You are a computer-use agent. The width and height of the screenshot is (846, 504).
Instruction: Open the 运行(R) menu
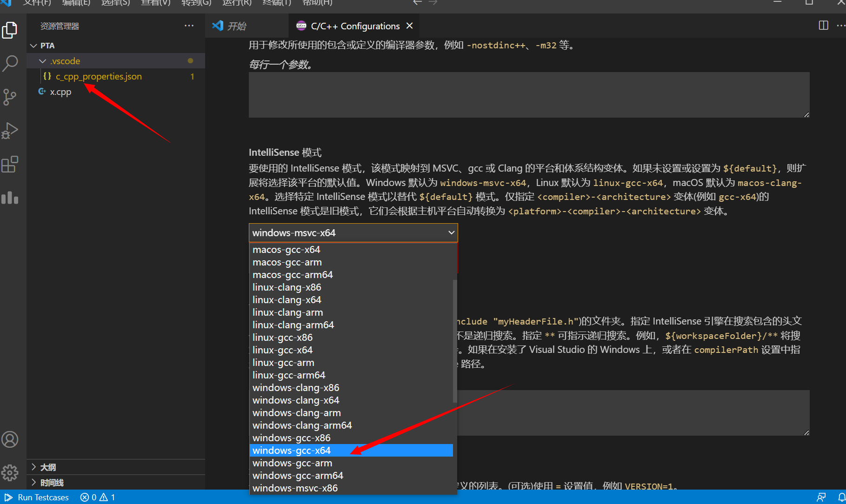[x=237, y=3]
